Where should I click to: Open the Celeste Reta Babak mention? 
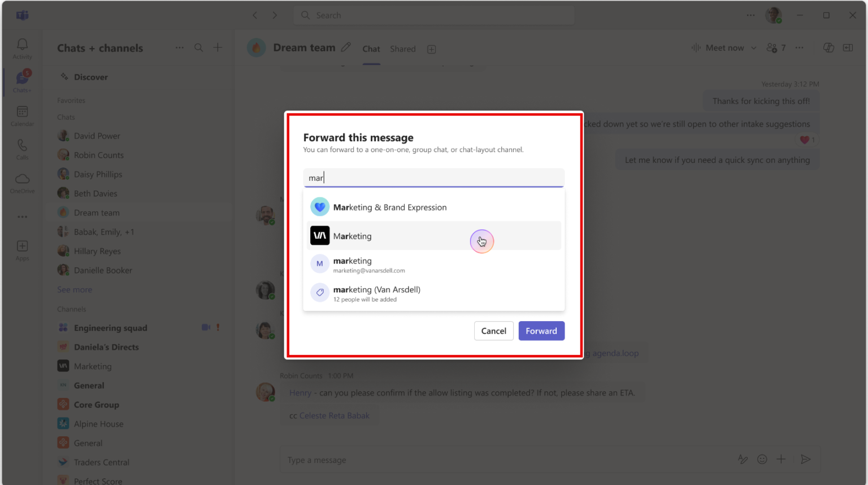(x=335, y=415)
